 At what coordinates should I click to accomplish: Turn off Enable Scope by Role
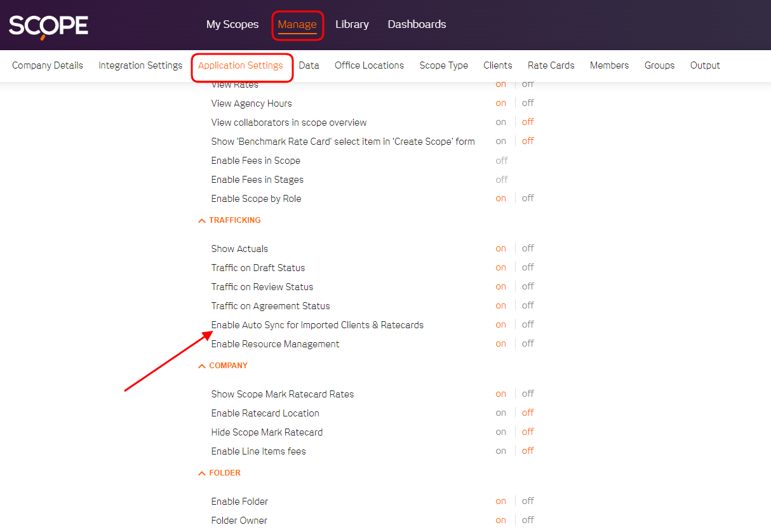[x=528, y=198]
